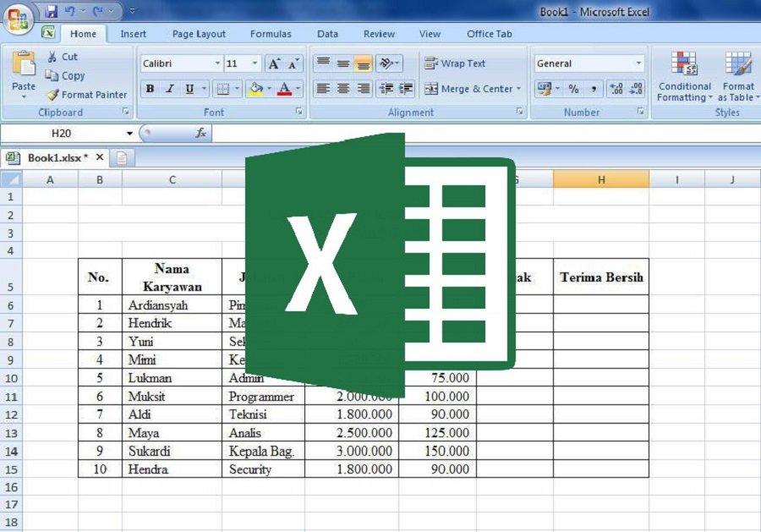The image size is (761, 532).
Task: Click the Increase Decimal icon
Action: pyautogui.click(x=616, y=89)
